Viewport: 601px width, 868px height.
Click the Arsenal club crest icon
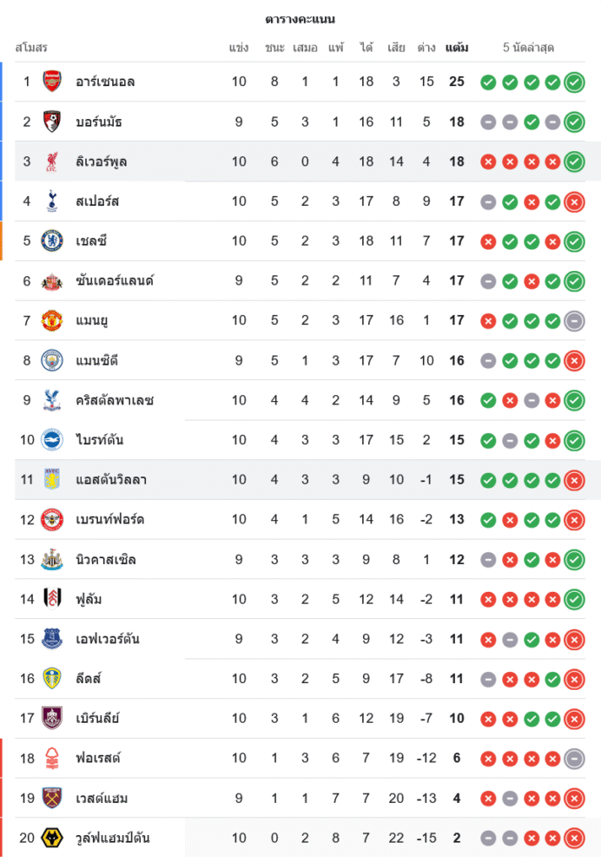53,82
